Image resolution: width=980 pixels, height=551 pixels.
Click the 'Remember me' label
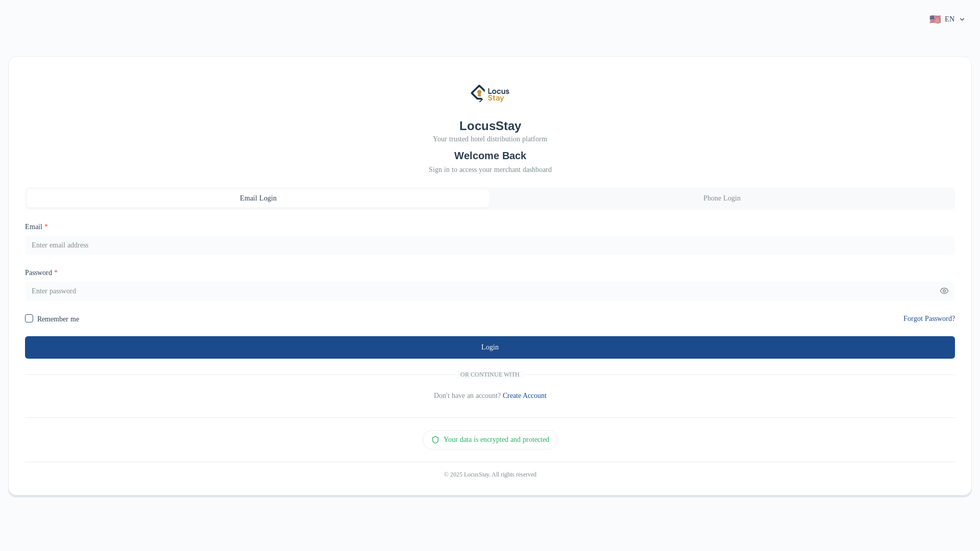tap(58, 319)
